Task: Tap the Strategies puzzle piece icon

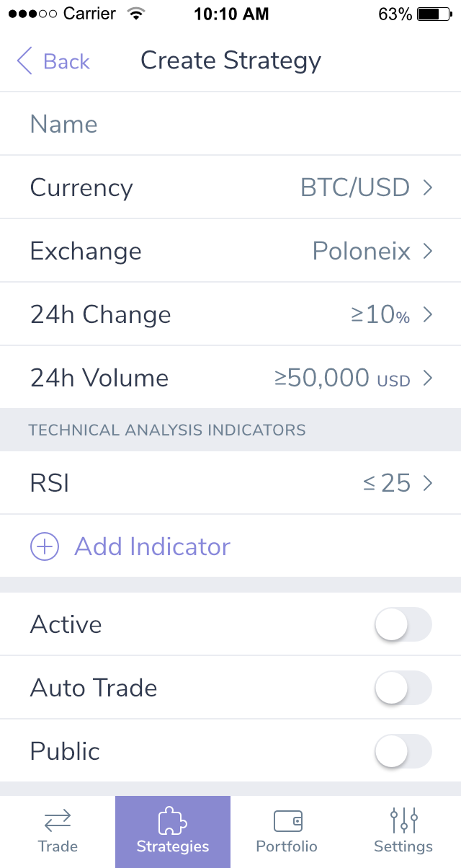Action: click(173, 820)
